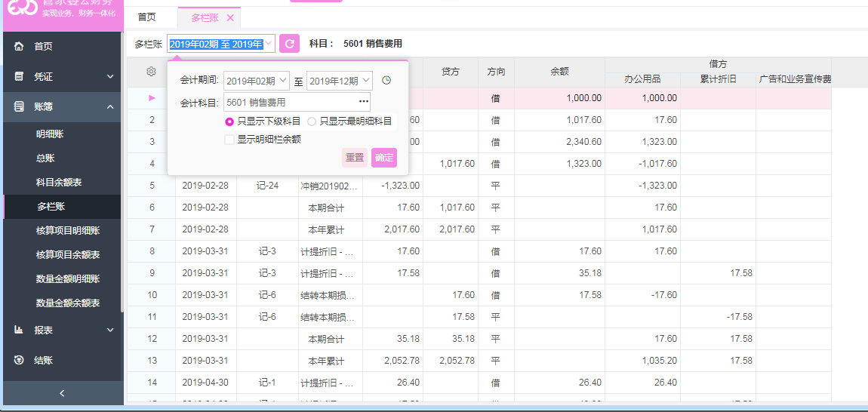Click the 2,340.60 balance in row 3
This screenshot has width=868, height=412.
(x=559, y=142)
